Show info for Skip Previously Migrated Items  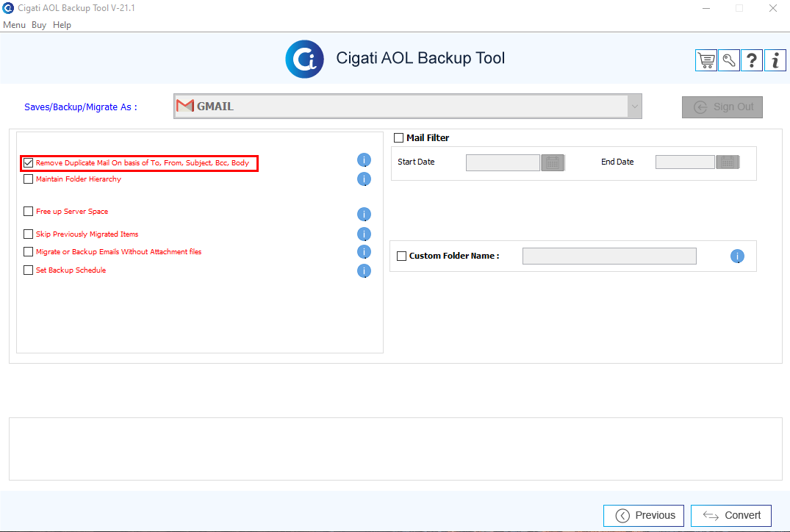click(364, 234)
